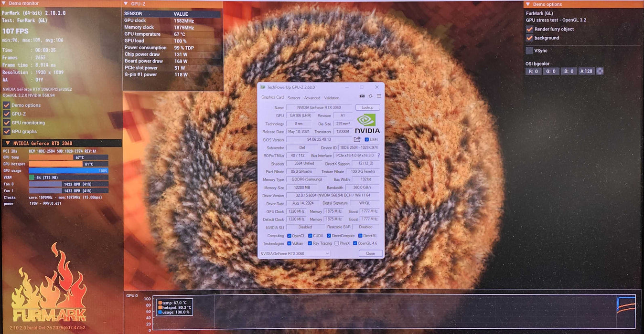Open the GPU-Z hamburger menu
This screenshot has height=334, width=644.
(379, 96)
